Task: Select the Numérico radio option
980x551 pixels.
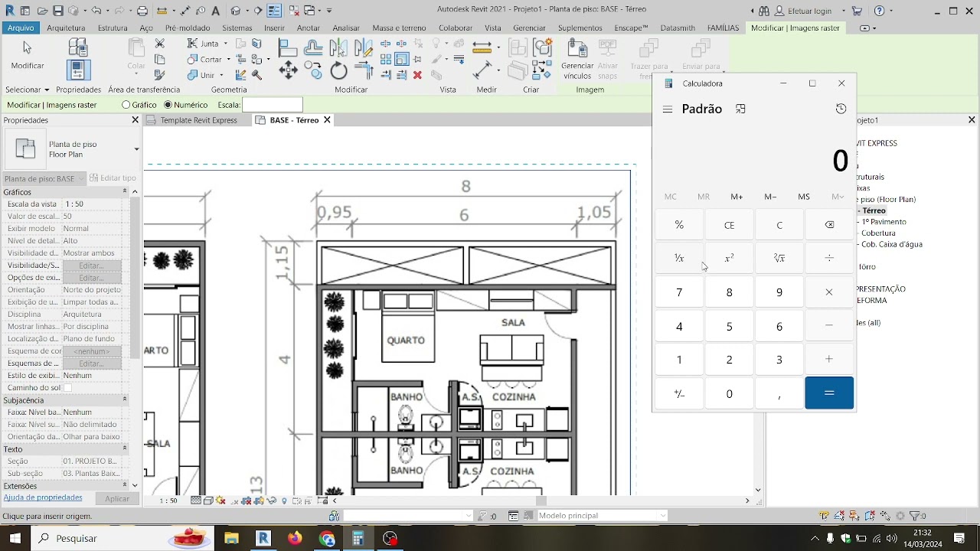Action: (168, 105)
